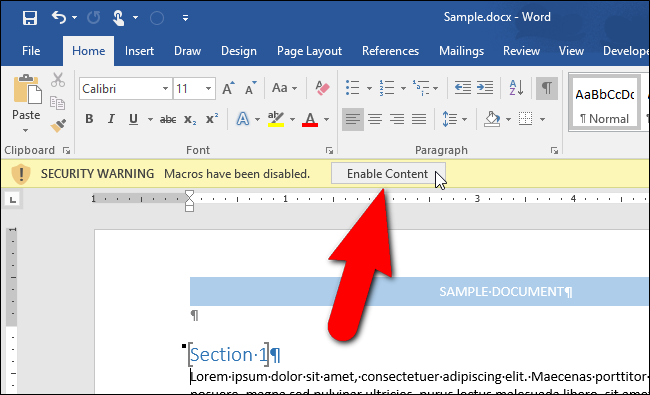Click the Section 1 heading text

coord(229,355)
